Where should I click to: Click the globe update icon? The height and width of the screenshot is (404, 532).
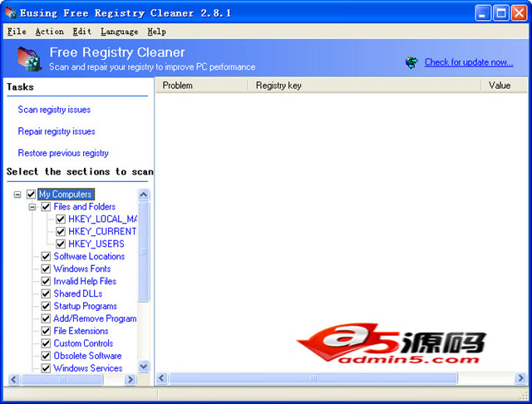[x=411, y=62]
